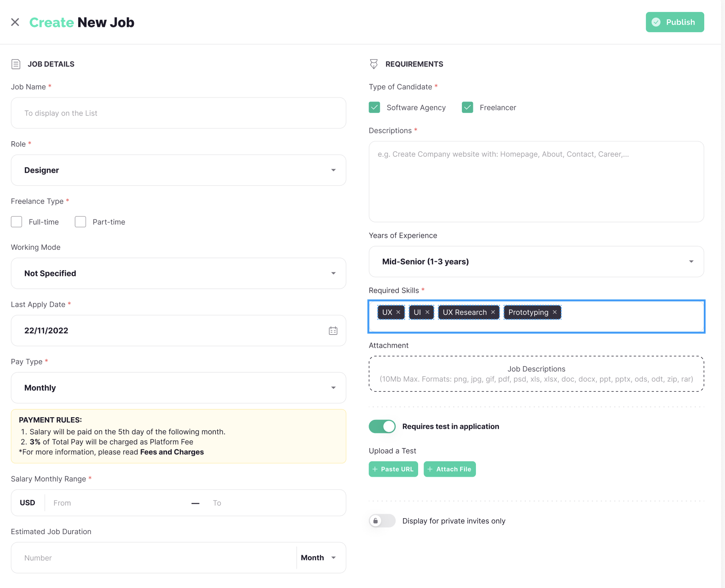Click the Job Details document icon
The height and width of the screenshot is (588, 725).
tap(16, 64)
